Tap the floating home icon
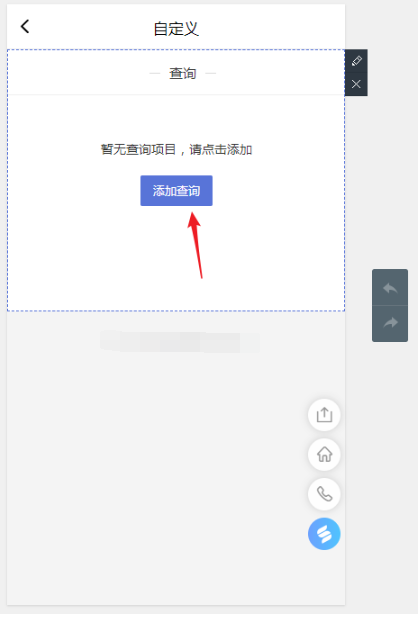The width and height of the screenshot is (420, 618). pos(324,454)
